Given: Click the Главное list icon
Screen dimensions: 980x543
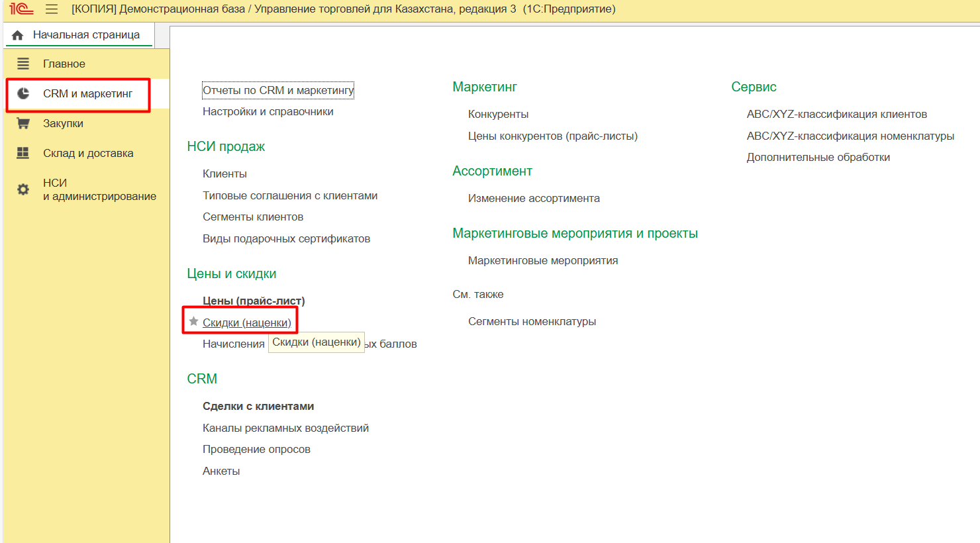Looking at the screenshot, I should click(23, 64).
